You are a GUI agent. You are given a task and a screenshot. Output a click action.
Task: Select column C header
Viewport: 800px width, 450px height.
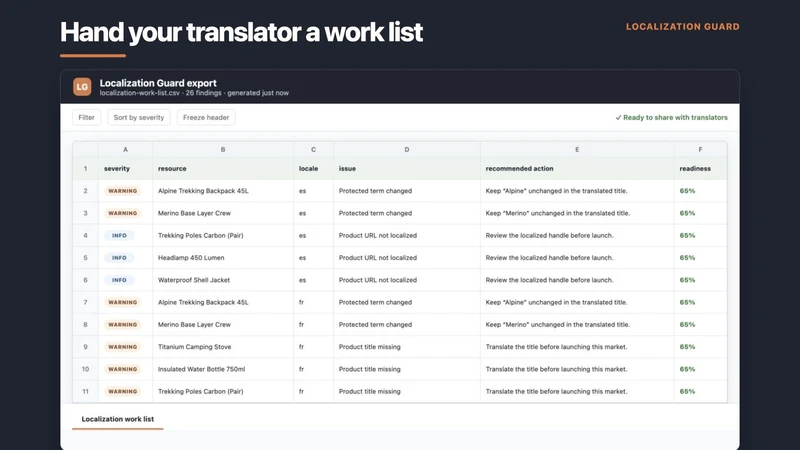(x=313, y=149)
